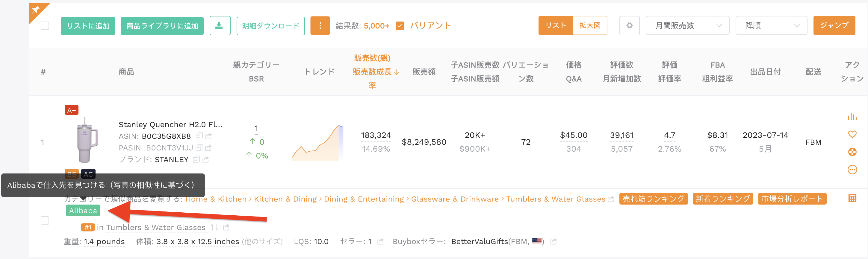Click the bar chart icon in the action column
This screenshot has width=868, height=259.
pyautogui.click(x=852, y=117)
